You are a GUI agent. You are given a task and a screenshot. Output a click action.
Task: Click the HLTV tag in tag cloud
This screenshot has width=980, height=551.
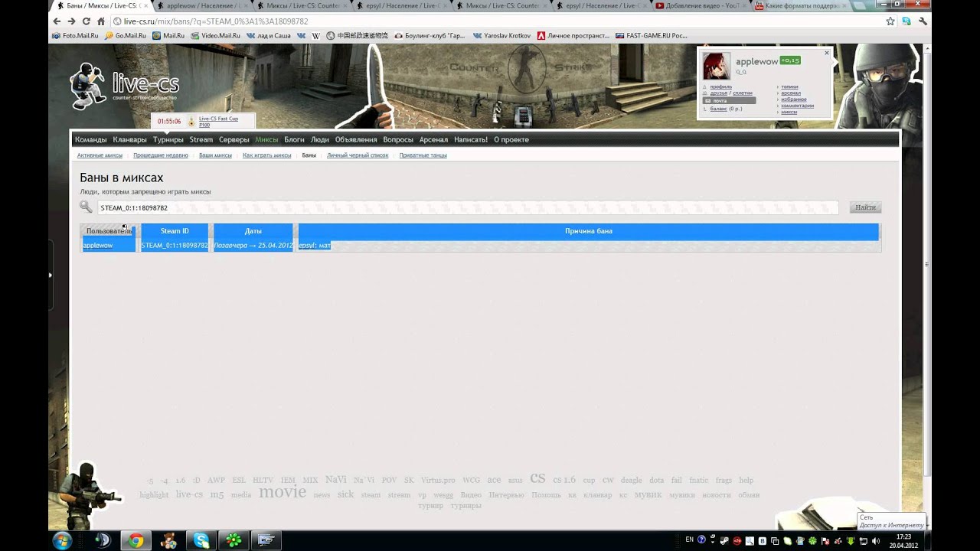(263, 481)
